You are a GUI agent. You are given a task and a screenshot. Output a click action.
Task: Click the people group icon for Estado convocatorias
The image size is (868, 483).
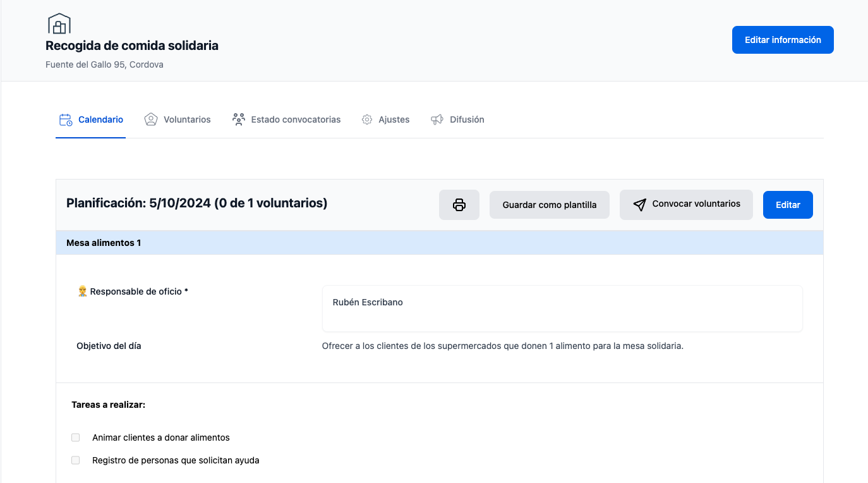[238, 119]
